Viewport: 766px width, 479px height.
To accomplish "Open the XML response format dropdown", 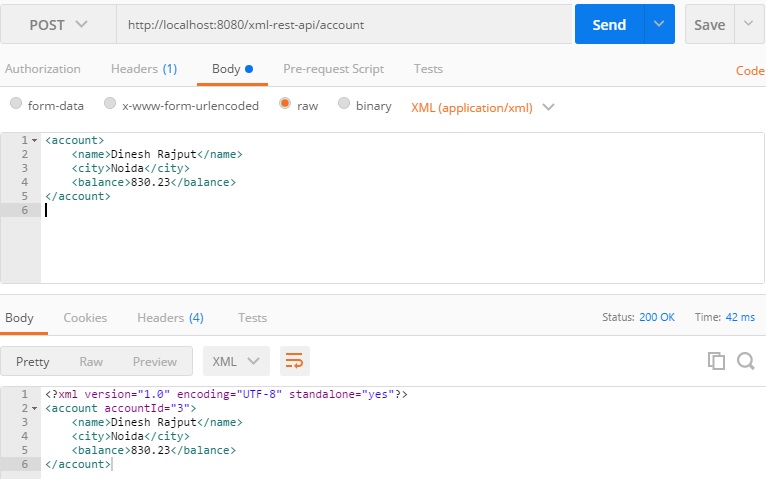I will click(236, 361).
